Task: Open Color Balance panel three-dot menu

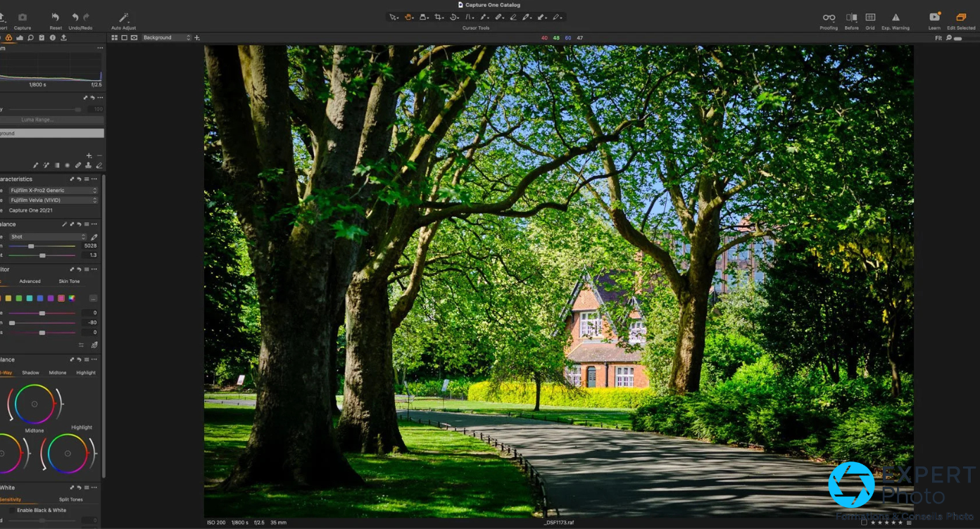Action: coord(94,359)
